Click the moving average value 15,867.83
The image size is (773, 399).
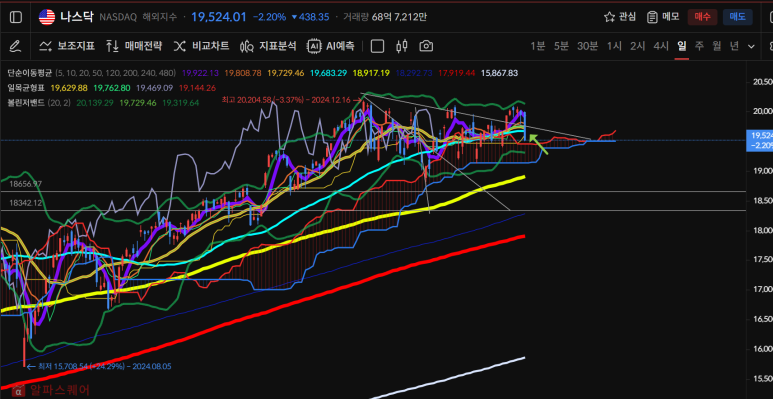pos(499,73)
